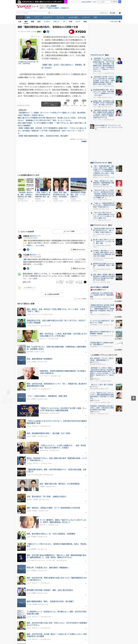The image size is (138, 644).
Task: Open the トップ tab
Action: coord(20,17)
